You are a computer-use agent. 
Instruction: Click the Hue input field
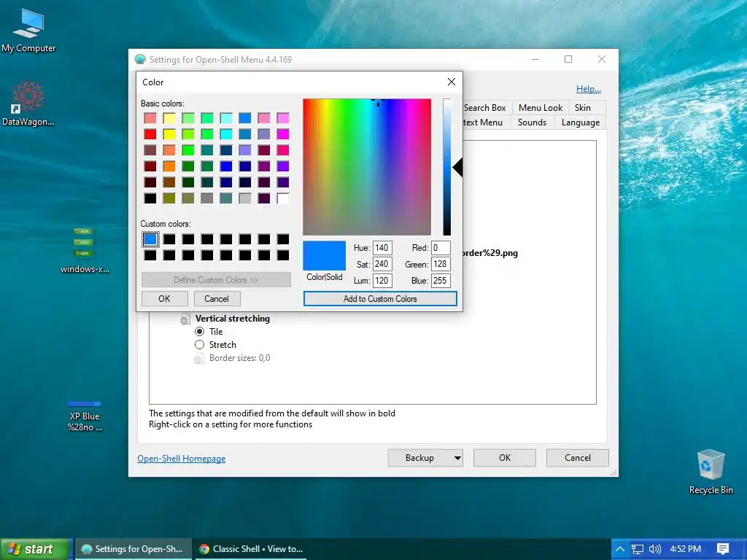point(382,248)
